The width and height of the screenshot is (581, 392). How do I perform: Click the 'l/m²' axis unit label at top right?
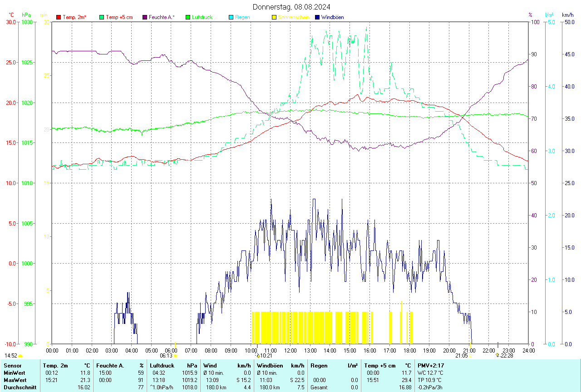pyautogui.click(x=549, y=15)
